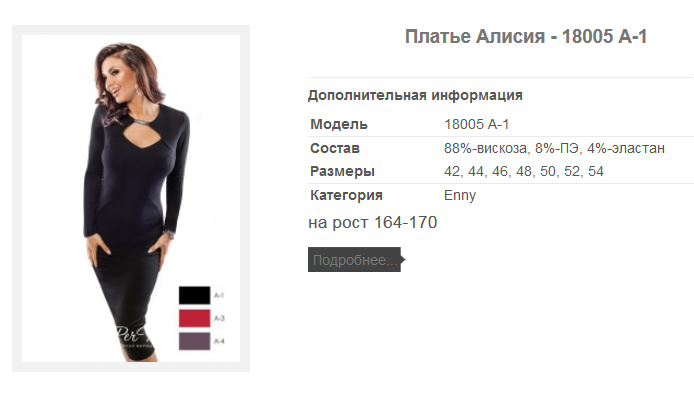The image size is (694, 413).
Task: Open the dress product photo thumbnail
Action: (x=131, y=198)
